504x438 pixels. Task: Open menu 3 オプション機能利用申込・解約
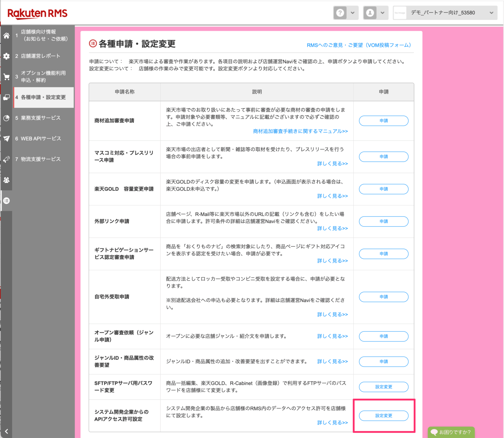(x=44, y=77)
